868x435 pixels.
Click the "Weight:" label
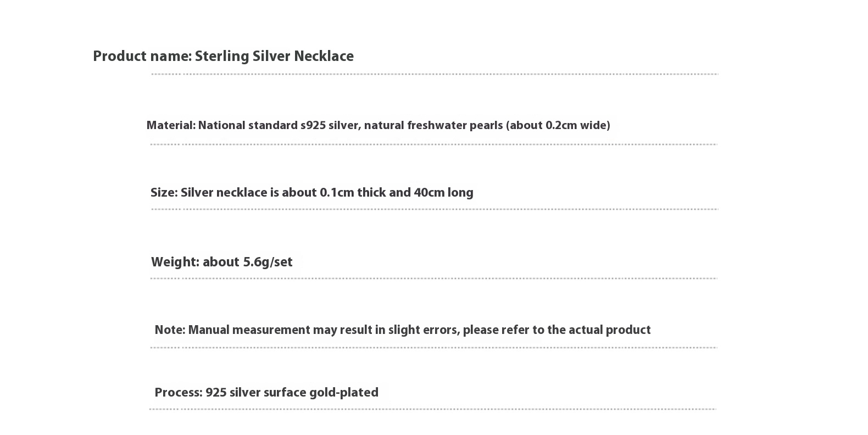175,262
